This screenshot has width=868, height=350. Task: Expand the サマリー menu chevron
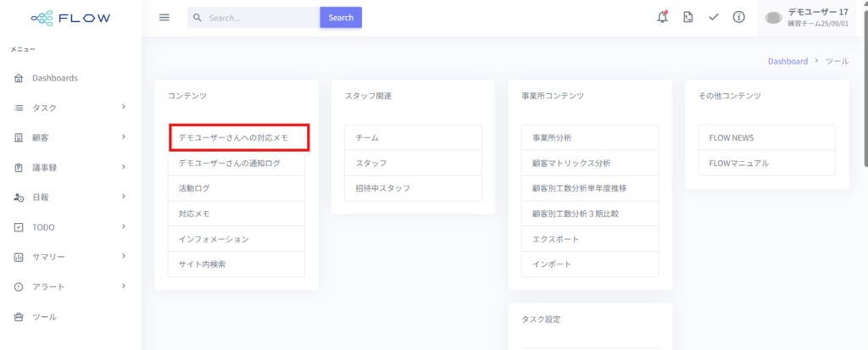(x=123, y=256)
